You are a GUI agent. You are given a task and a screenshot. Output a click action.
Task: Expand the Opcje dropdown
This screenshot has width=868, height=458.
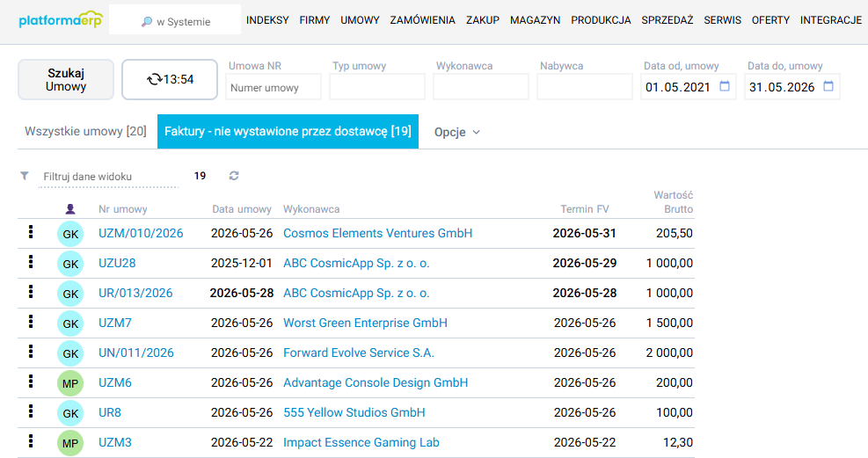coord(456,132)
